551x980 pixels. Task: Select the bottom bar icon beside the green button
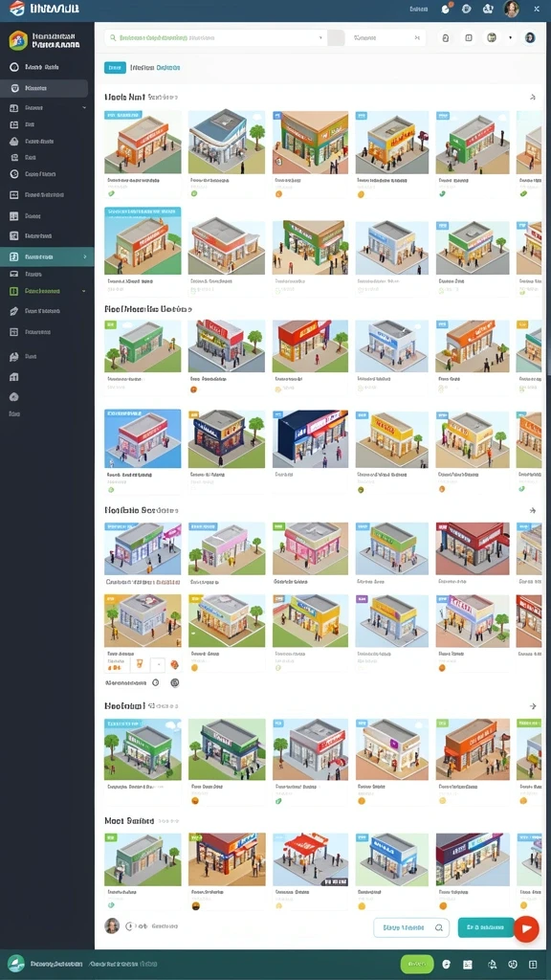coord(446,965)
